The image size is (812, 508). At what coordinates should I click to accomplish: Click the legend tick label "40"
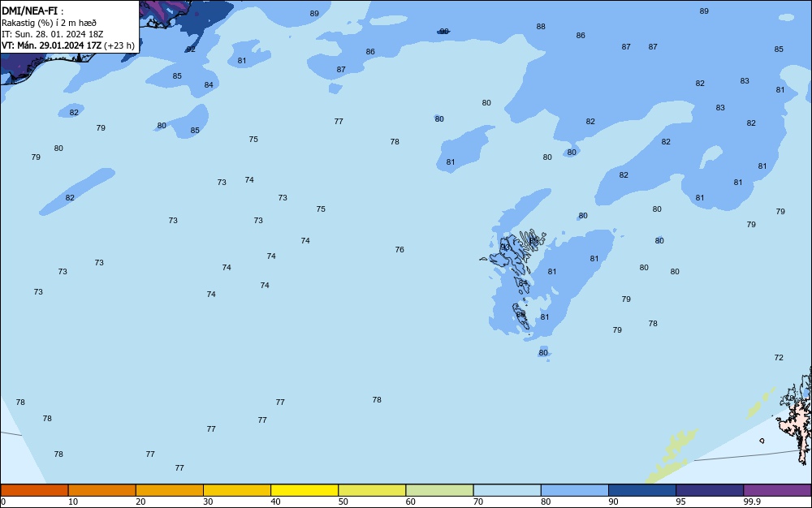(x=275, y=502)
